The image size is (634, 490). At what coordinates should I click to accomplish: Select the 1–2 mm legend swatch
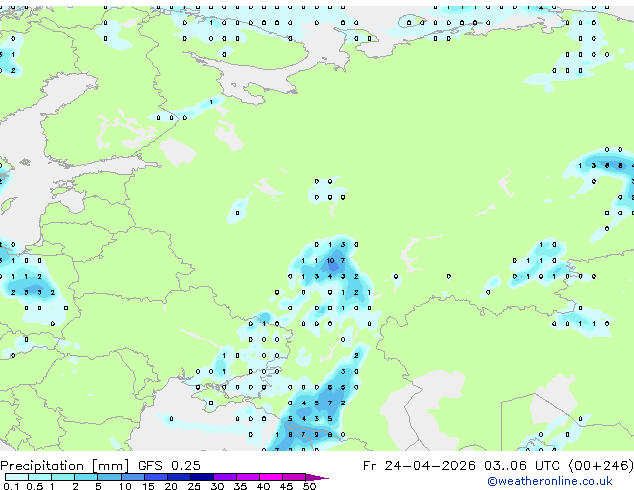[63, 477]
